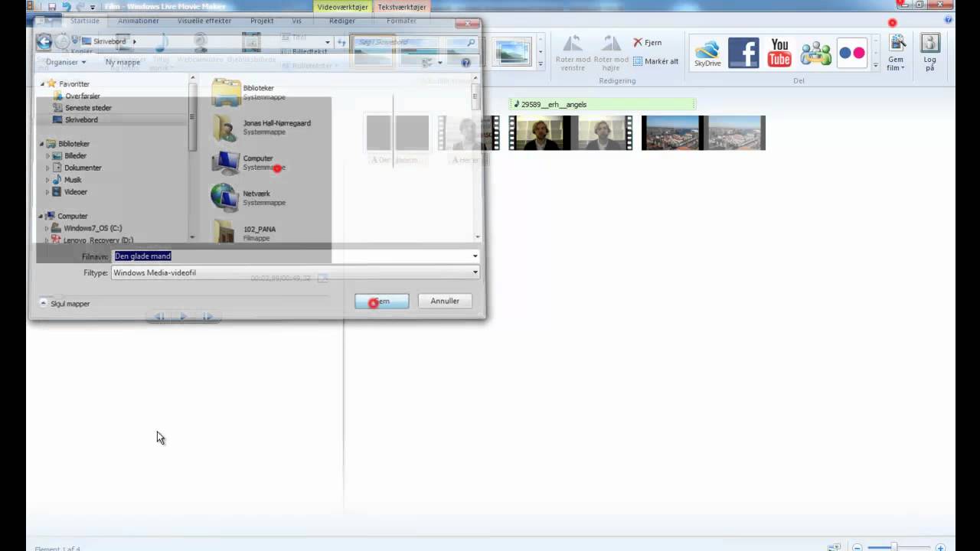The height and width of the screenshot is (551, 980).
Task: Collapse the Favoritter group
Action: 43,83
